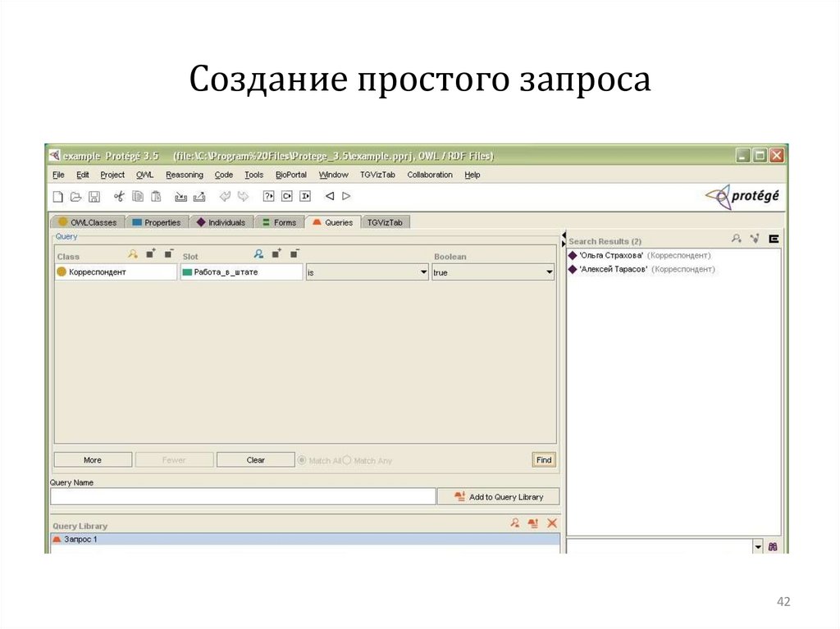
Task: Switch to the TGVizTab tab
Action: click(x=386, y=222)
